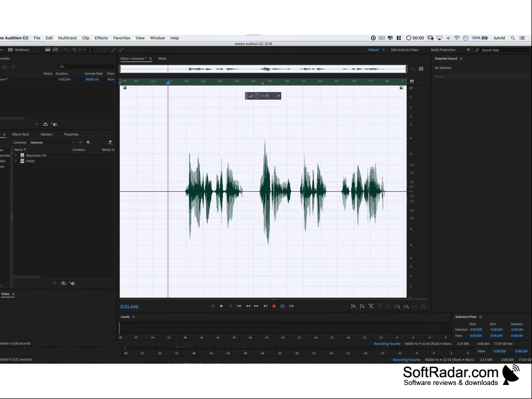Move playhead to previous marker
Viewport: 532px width, 399px height.
(x=239, y=306)
